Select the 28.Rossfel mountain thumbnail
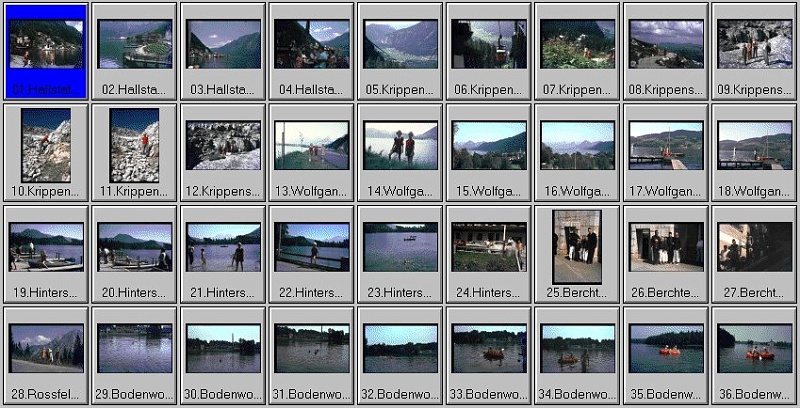This screenshot has width=800, height=408. (x=46, y=348)
